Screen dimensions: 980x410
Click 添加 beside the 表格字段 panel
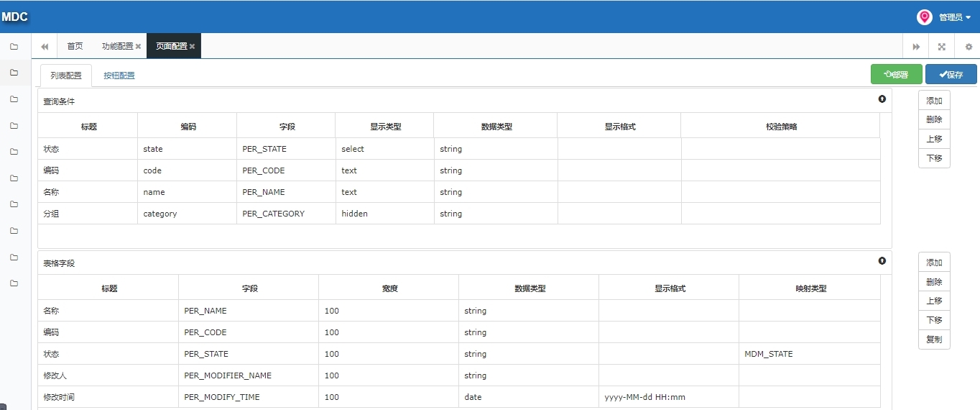[934, 263]
